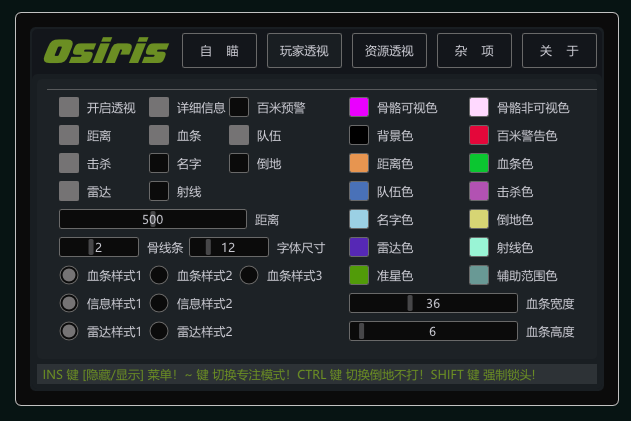Select 血条样式1 radio button
631x421 pixels.
coord(69,275)
